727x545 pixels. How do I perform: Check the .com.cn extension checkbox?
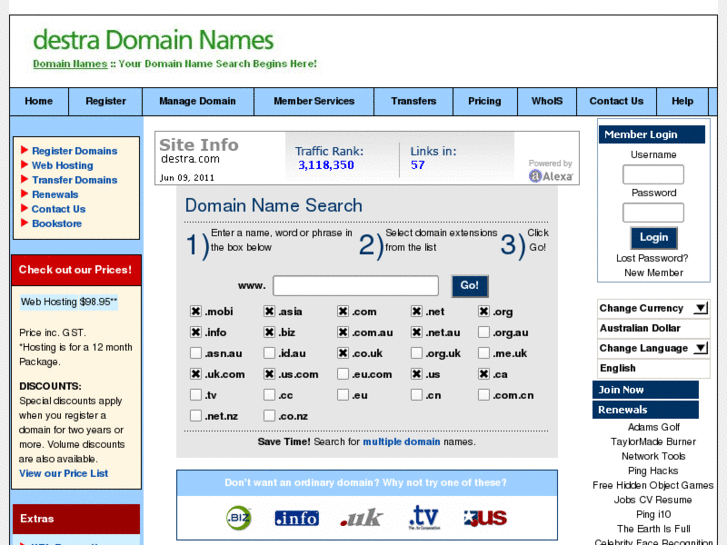[484, 395]
